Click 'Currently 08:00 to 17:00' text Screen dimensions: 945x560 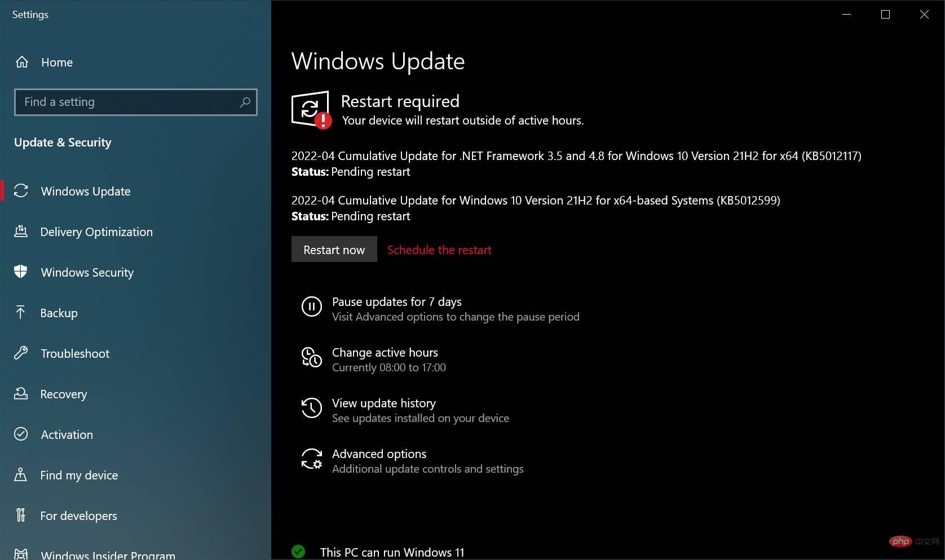tap(389, 367)
